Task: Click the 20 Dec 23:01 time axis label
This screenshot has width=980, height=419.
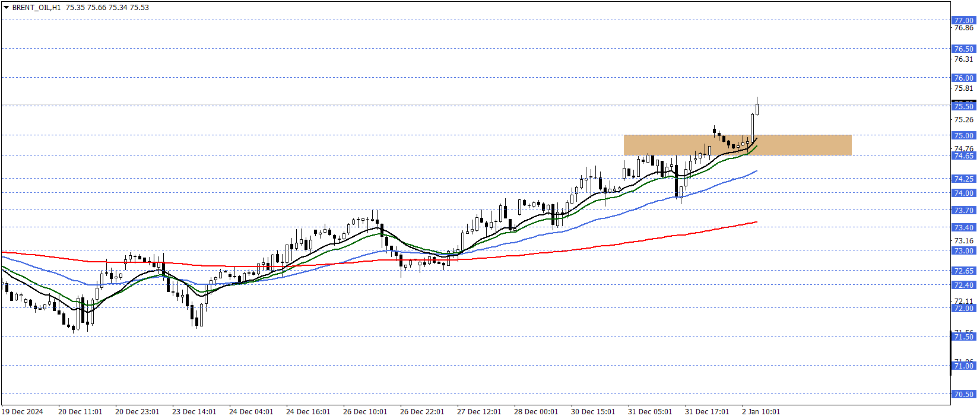Action: click(137, 411)
